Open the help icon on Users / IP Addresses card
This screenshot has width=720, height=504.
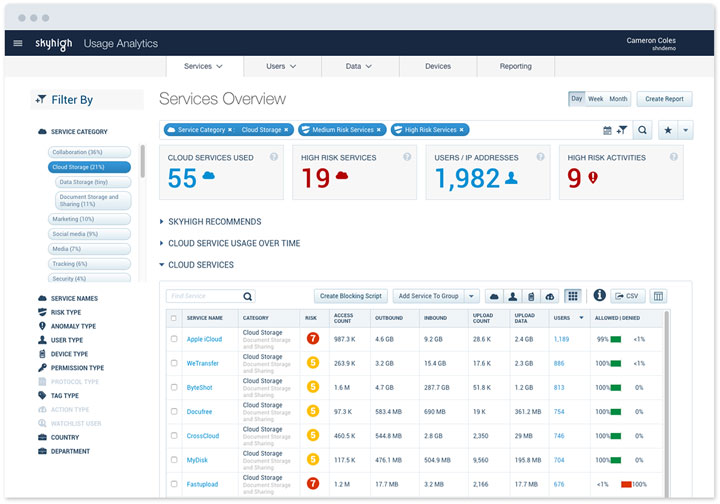(540, 157)
